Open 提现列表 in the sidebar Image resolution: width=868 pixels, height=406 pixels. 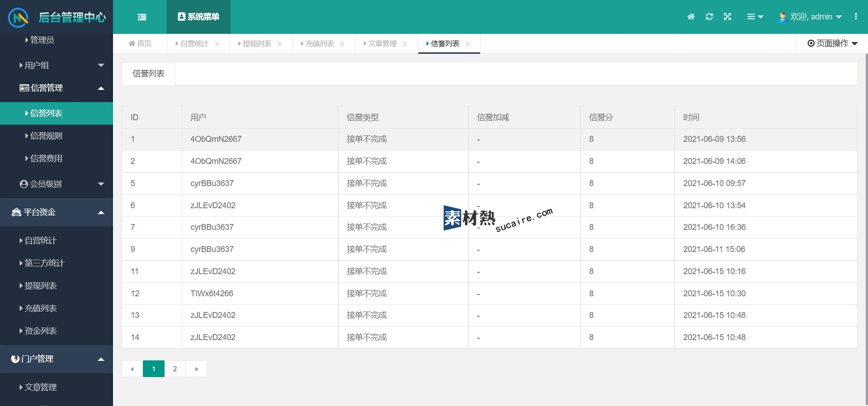coord(57,285)
